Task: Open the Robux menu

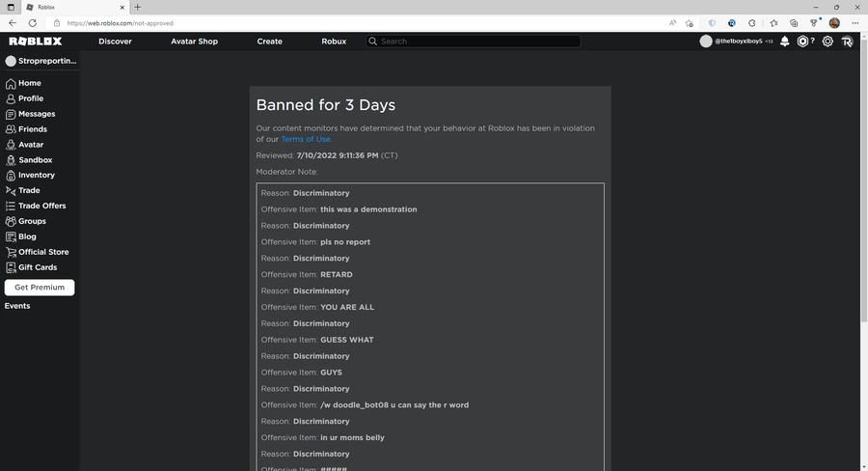Action: (334, 42)
